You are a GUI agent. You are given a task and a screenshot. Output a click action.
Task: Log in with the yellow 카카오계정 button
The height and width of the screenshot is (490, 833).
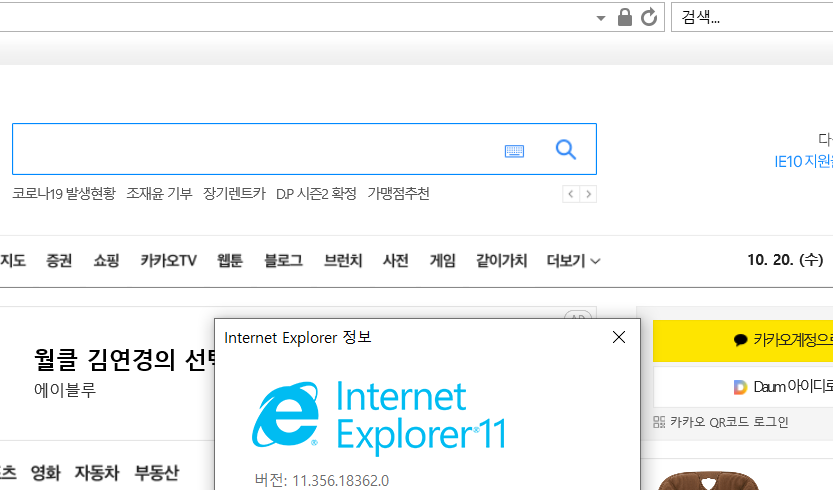click(x=743, y=340)
